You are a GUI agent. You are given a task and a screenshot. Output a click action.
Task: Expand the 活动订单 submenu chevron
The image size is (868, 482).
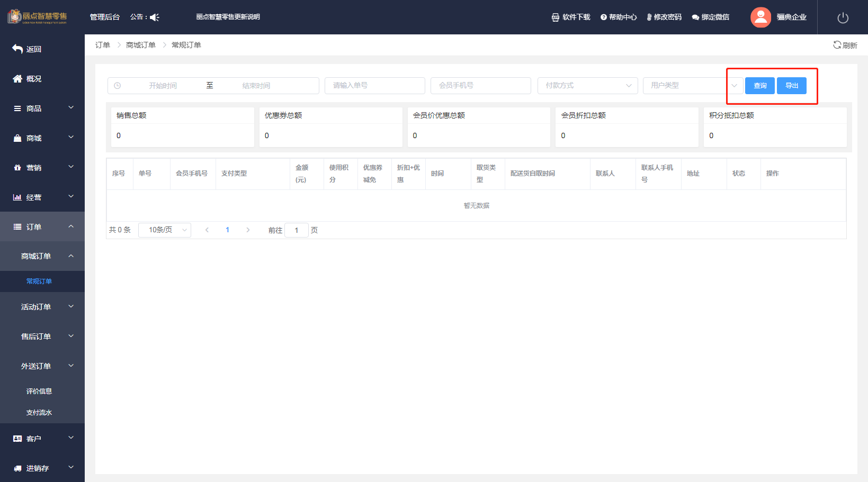tap(71, 306)
